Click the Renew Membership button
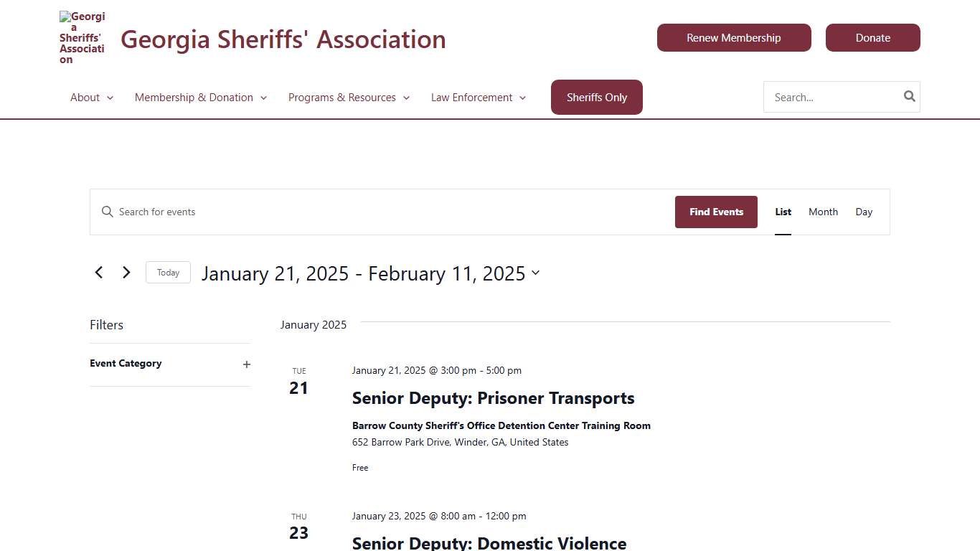 [x=734, y=37]
